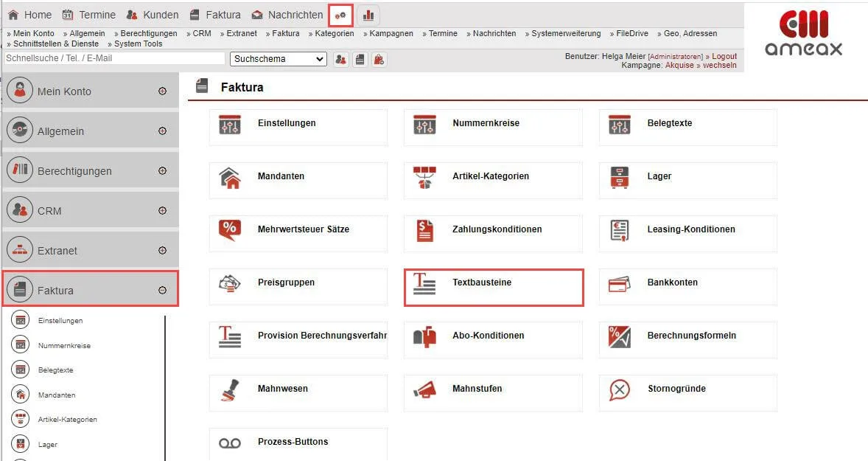Open the Lager cabinet icon tile

pos(620,177)
